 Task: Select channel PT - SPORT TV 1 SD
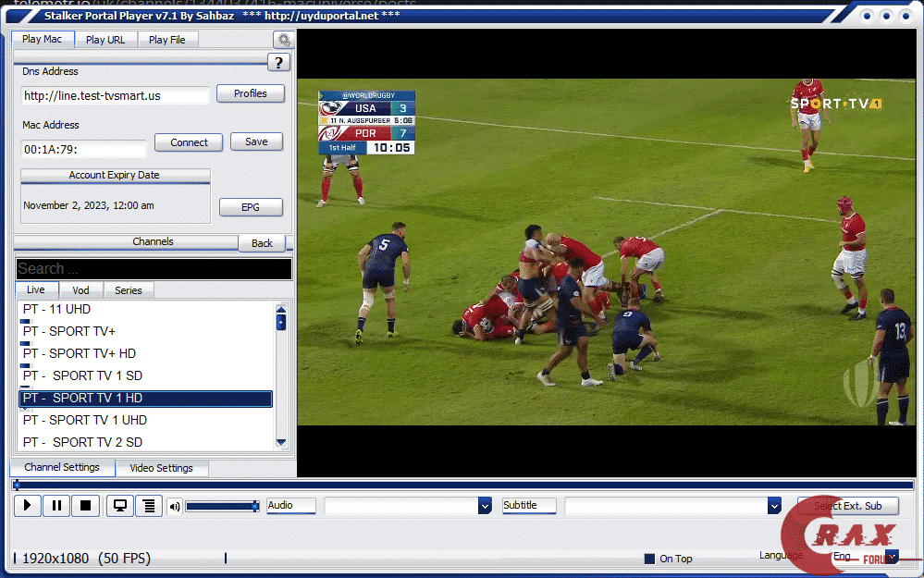(x=145, y=375)
